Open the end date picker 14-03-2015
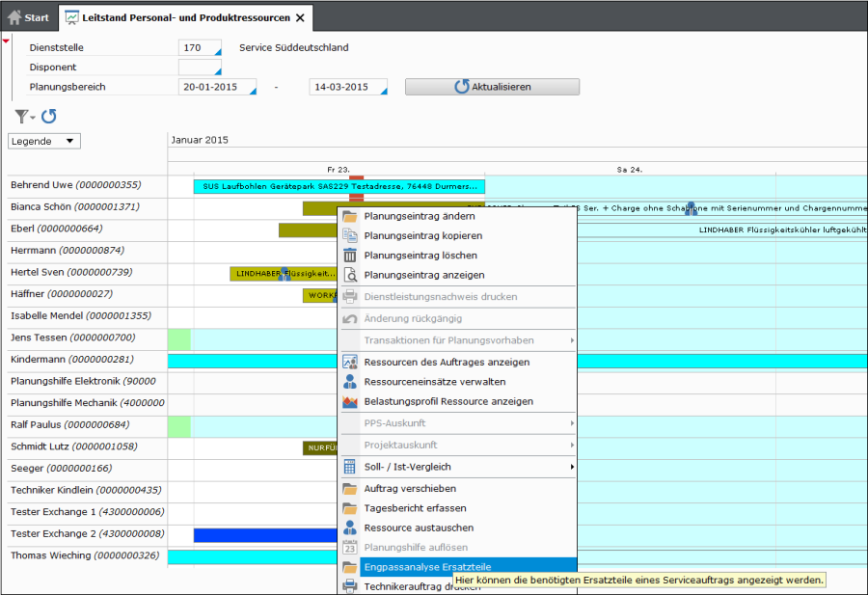The image size is (868, 595). coord(383,91)
